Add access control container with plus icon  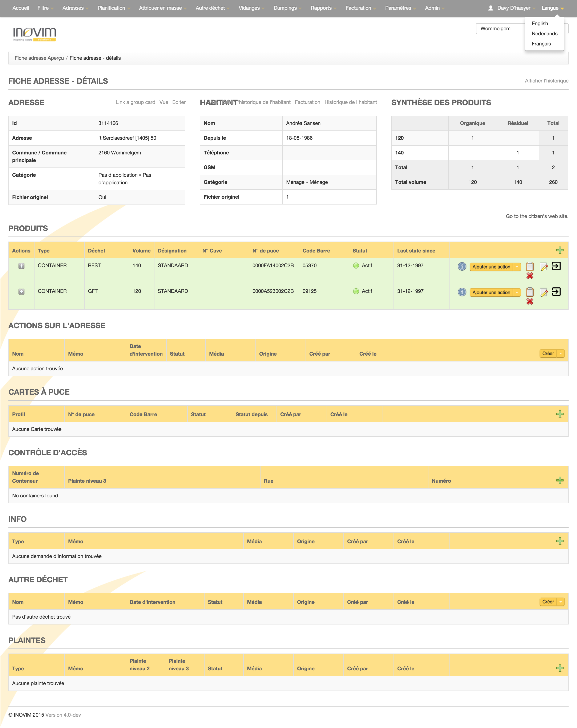click(x=560, y=481)
